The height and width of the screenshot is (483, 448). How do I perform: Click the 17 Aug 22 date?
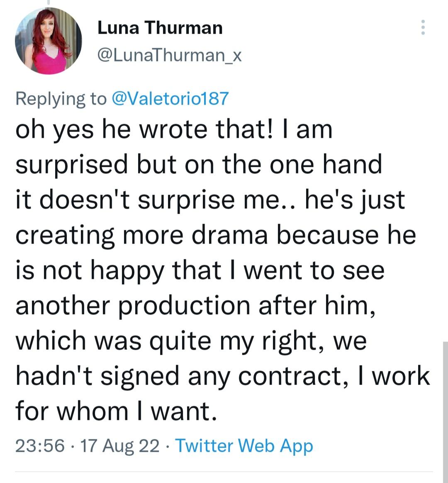120,446
